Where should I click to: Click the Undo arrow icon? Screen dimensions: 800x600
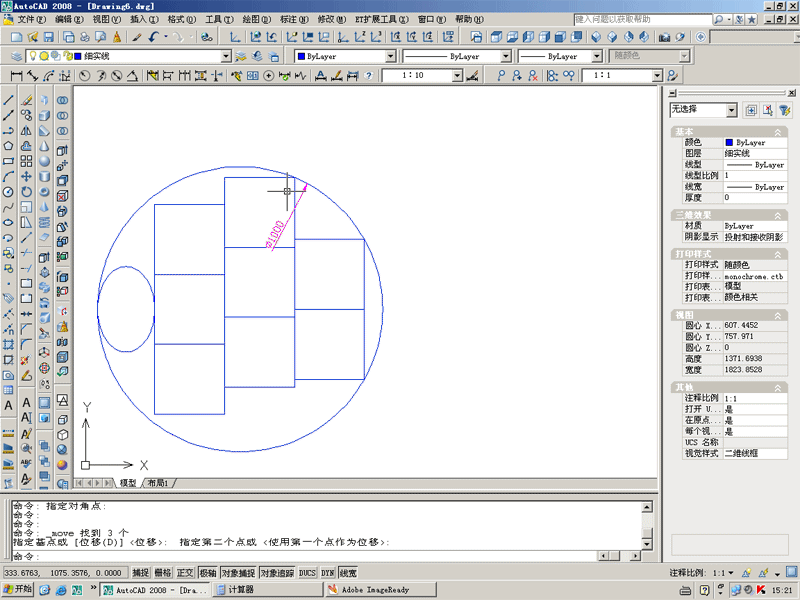pos(154,37)
